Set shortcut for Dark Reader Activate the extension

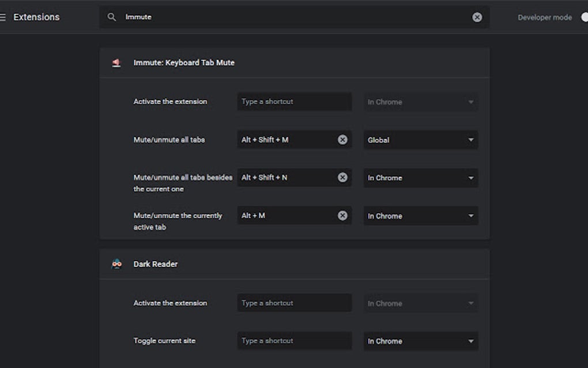tap(294, 303)
